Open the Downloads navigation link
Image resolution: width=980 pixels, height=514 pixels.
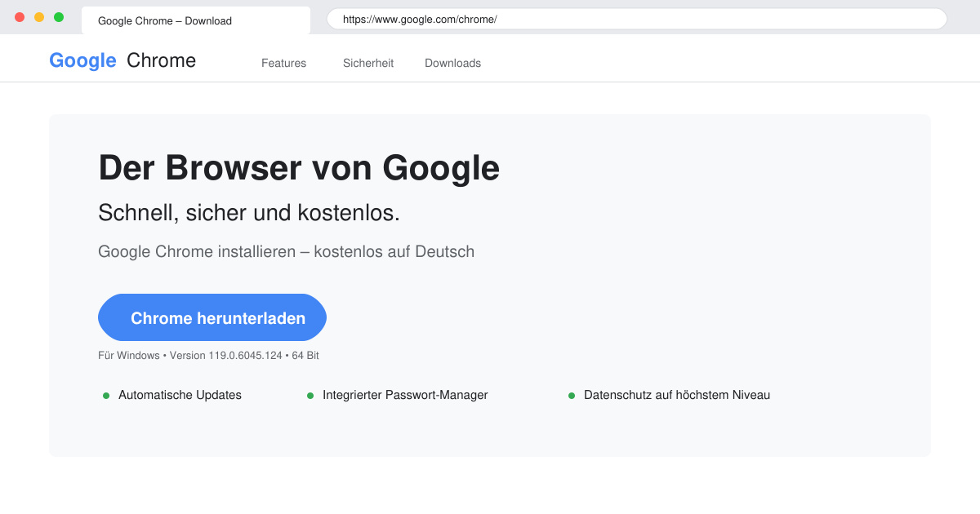point(452,63)
